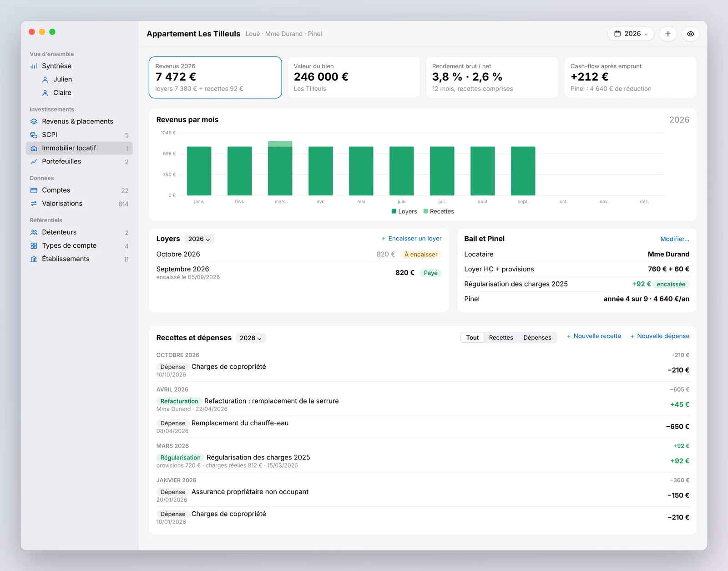
Task: Add a Nouvelle recette
Action: click(594, 336)
